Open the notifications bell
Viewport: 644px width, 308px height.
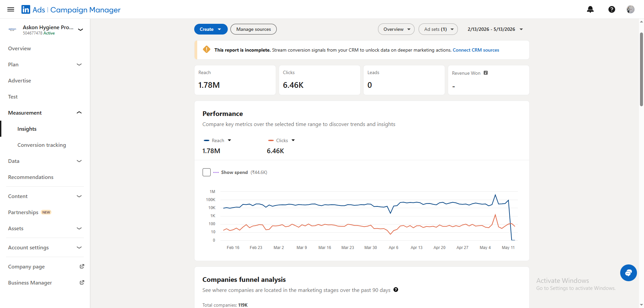[590, 9]
